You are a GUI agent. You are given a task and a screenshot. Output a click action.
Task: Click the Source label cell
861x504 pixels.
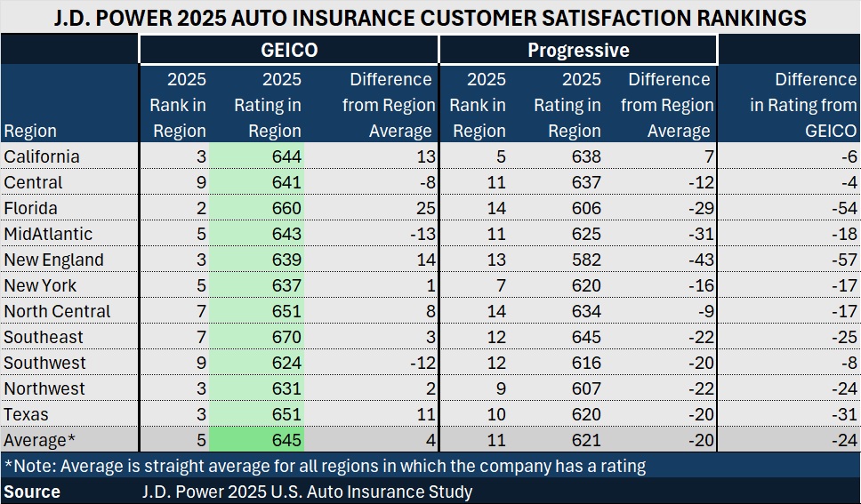[32, 492]
